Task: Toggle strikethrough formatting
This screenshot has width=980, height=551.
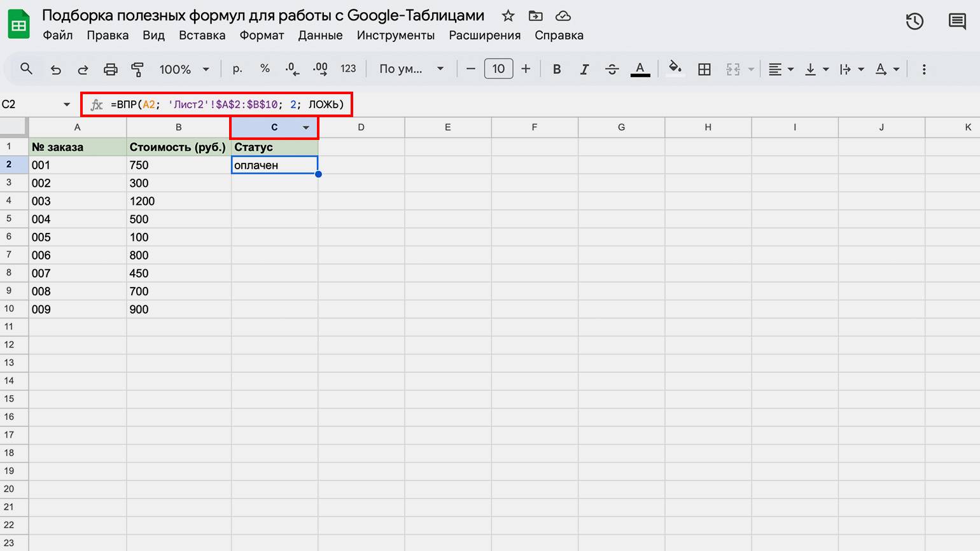Action: pyautogui.click(x=612, y=69)
